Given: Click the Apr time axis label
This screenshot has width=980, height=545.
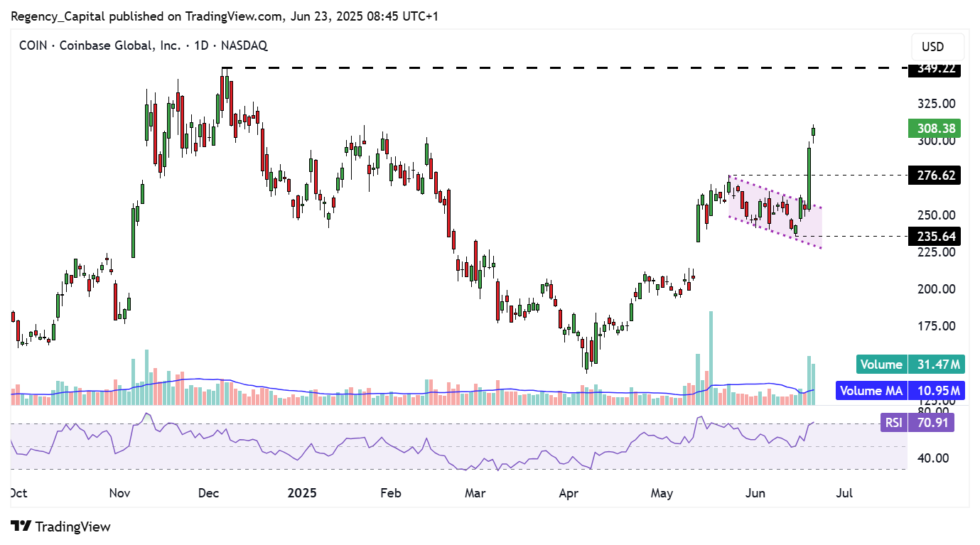Looking at the screenshot, I should [570, 493].
